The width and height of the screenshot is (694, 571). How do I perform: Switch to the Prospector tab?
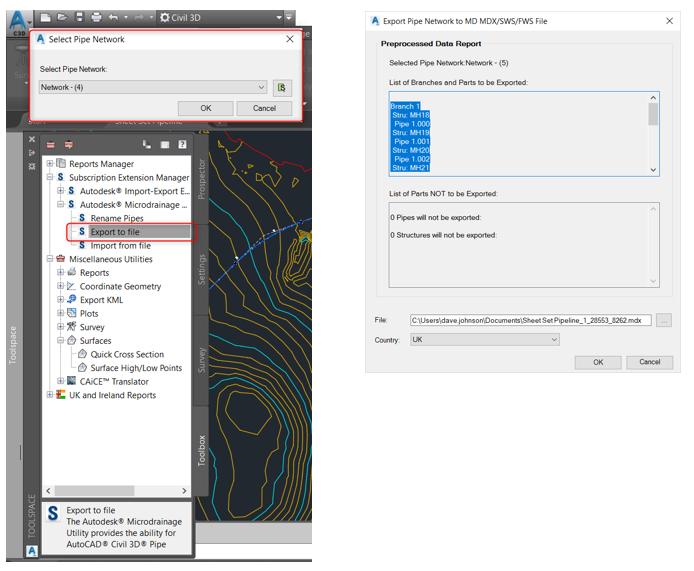point(201,179)
